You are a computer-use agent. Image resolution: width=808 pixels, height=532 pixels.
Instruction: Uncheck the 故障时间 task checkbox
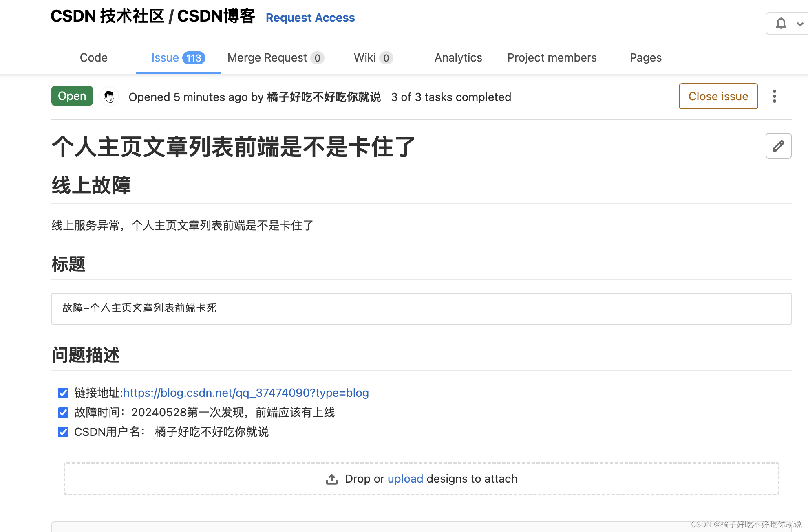pos(63,412)
